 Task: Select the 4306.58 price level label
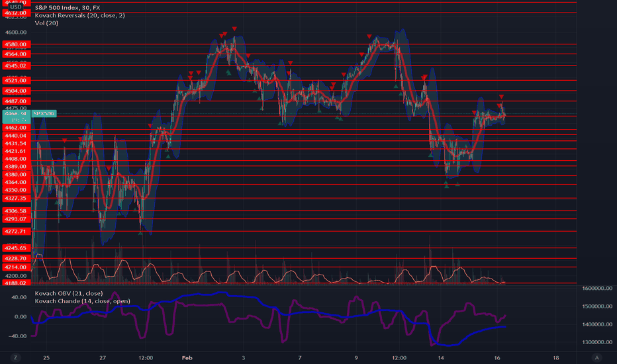tap(16, 211)
